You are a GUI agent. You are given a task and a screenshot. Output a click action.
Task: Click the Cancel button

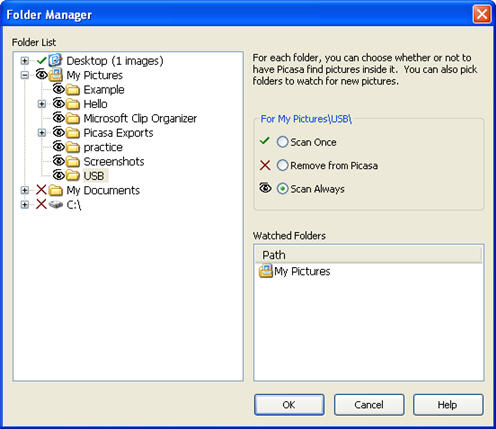(x=369, y=405)
